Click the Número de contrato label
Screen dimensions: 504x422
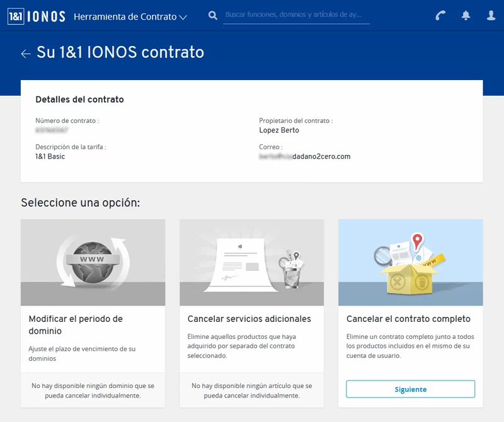pyautogui.click(x=67, y=121)
